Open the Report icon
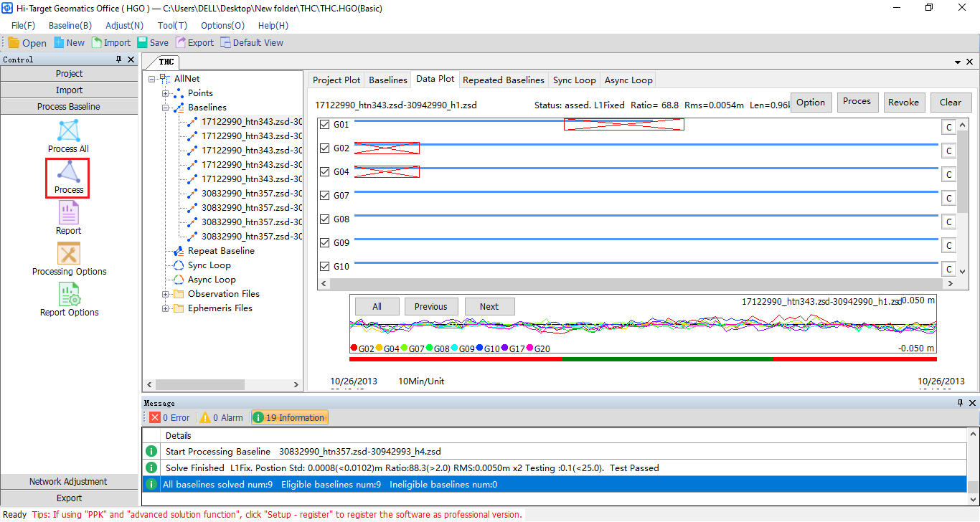The width and height of the screenshot is (980, 522). 68,213
